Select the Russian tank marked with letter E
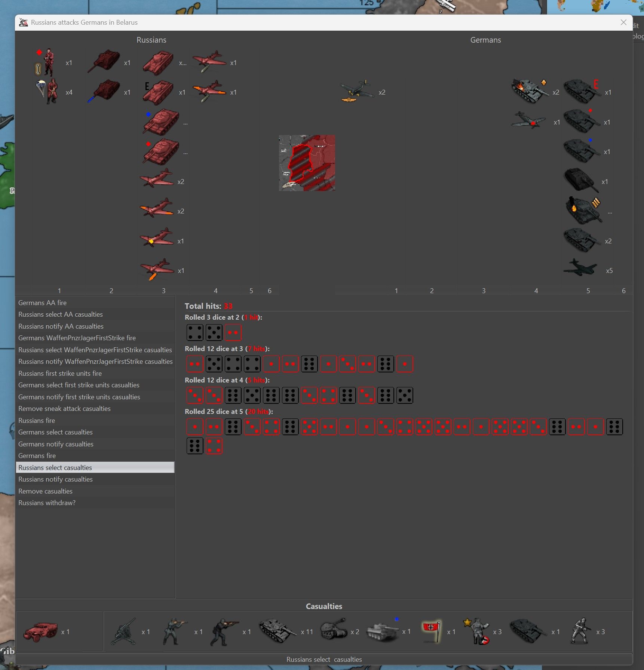This screenshot has height=670, width=644. [x=159, y=92]
